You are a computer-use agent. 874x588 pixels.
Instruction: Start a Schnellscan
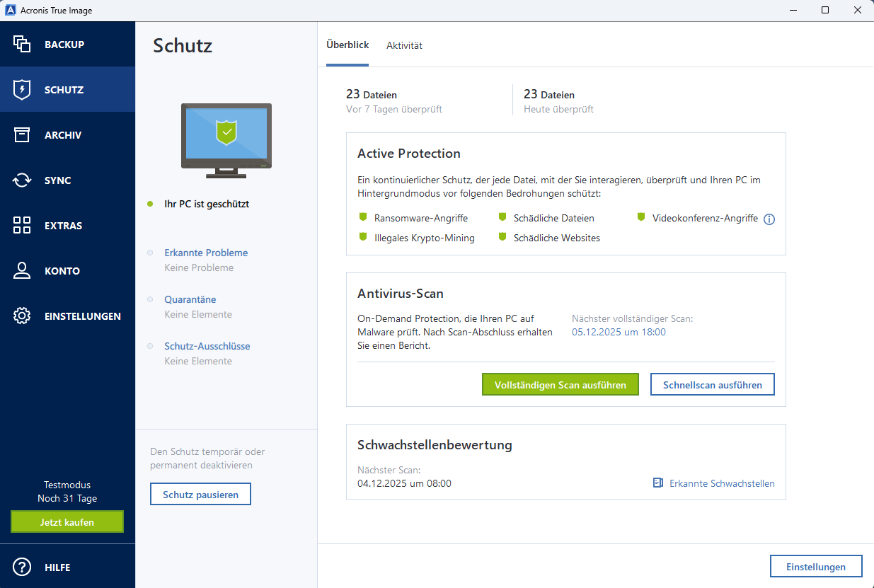[x=712, y=384]
